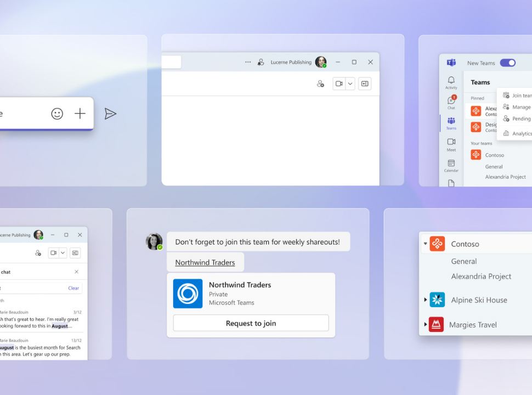Click add people icon in lower-left chat window
Image resolution: width=532 pixels, height=395 pixels.
pos(38,253)
